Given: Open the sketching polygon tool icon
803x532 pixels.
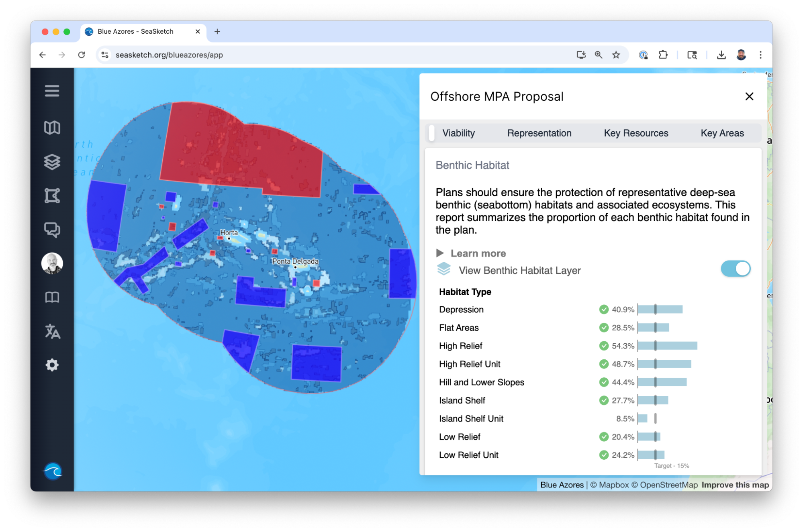Looking at the screenshot, I should coord(52,196).
